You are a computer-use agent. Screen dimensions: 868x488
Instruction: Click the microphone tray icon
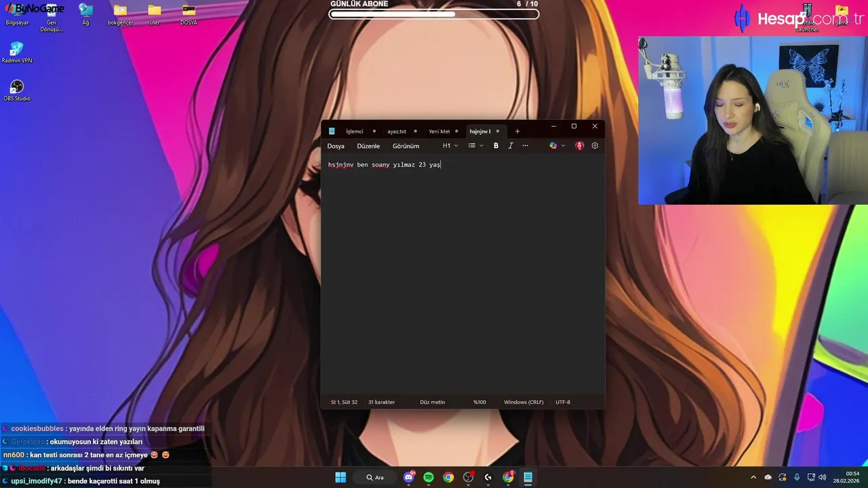tap(797, 477)
